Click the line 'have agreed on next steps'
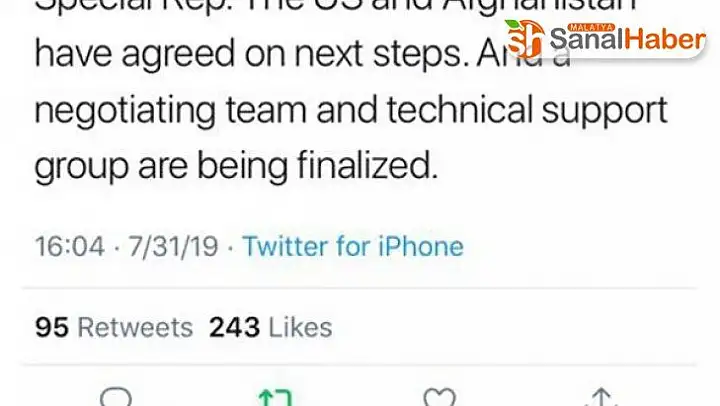Screen dimensions: 720x406 click(x=250, y=54)
